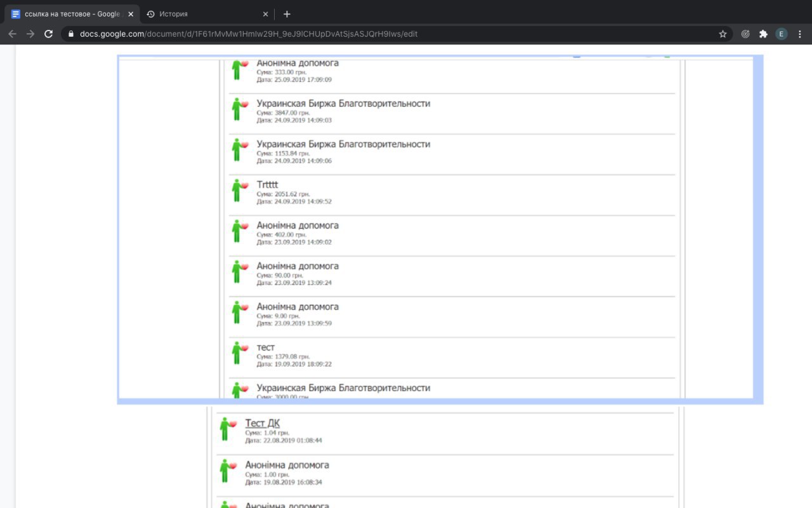Bookmark this page with the star icon
Viewport: 812px width, 508px height.
point(723,34)
